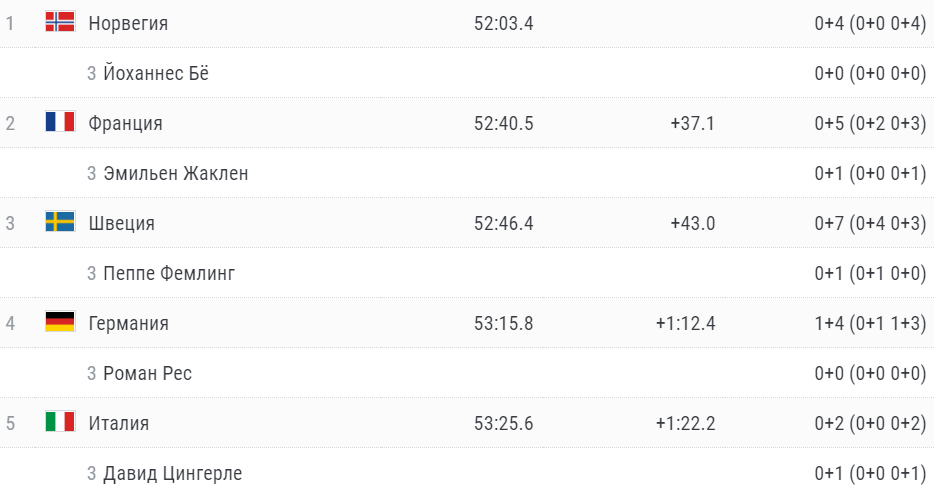This screenshot has width=934, height=497.
Task: Click the France flag icon
Action: (x=60, y=122)
